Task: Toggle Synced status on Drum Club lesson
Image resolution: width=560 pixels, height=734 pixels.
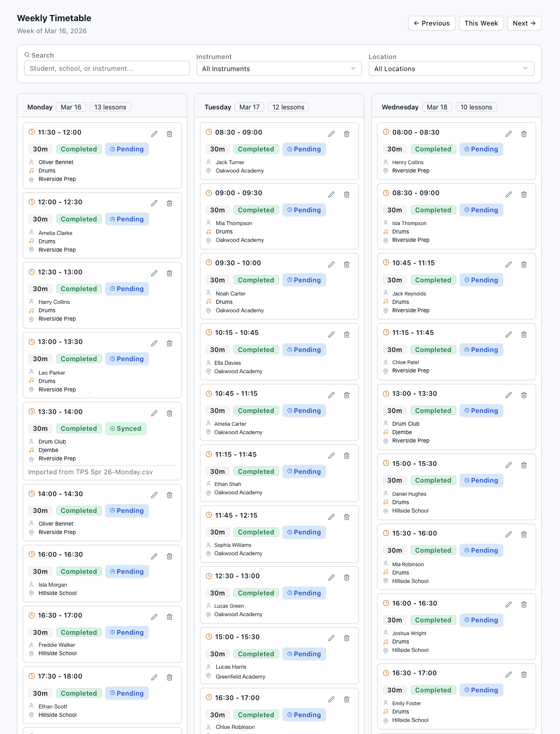Action: click(126, 429)
